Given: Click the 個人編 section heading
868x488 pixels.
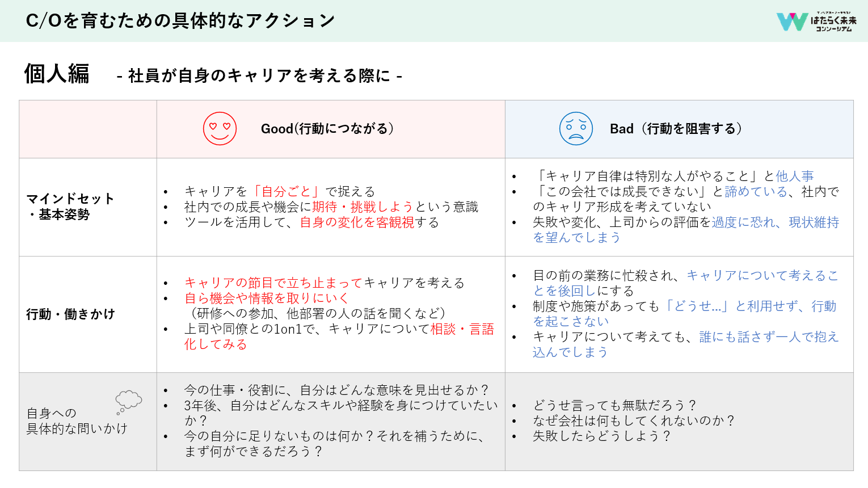Looking at the screenshot, I should [57, 74].
